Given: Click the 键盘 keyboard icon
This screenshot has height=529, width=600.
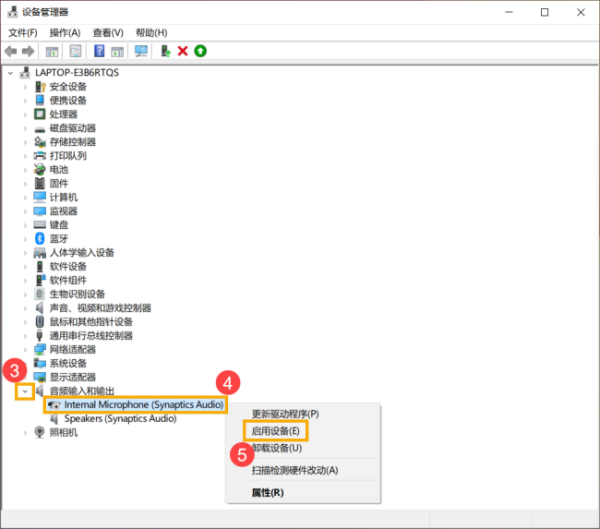Looking at the screenshot, I should click(x=40, y=225).
